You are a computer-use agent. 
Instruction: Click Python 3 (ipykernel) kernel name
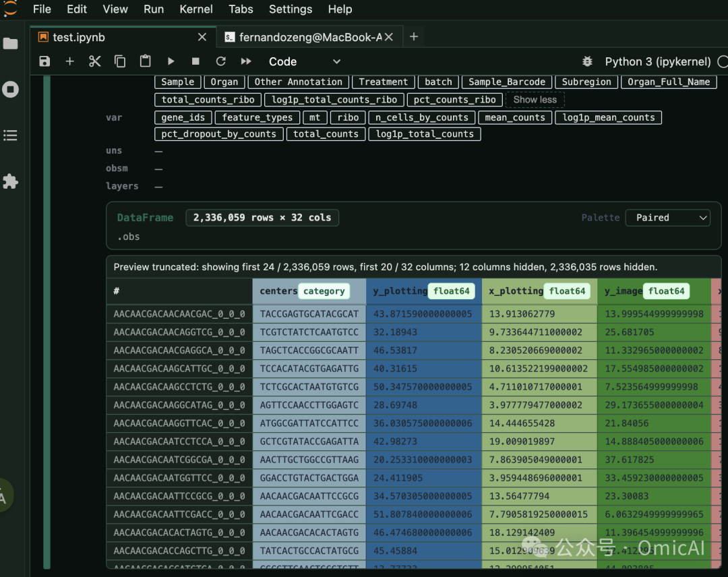657,62
